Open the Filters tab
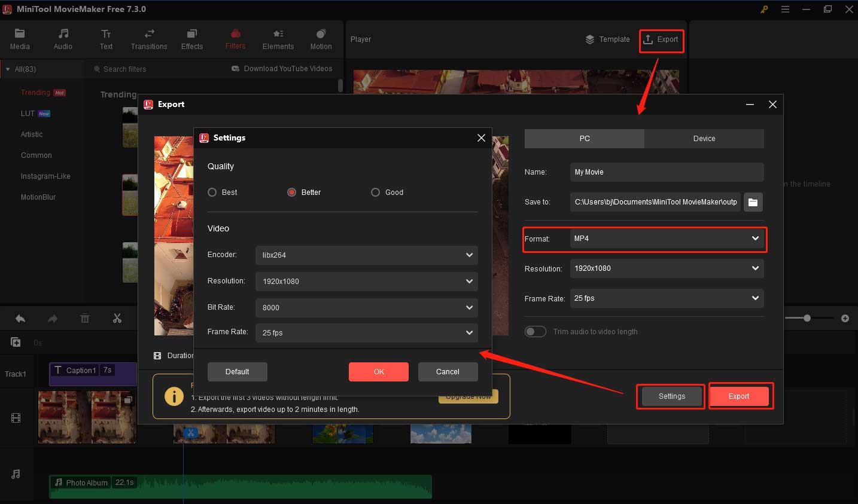 coord(235,39)
